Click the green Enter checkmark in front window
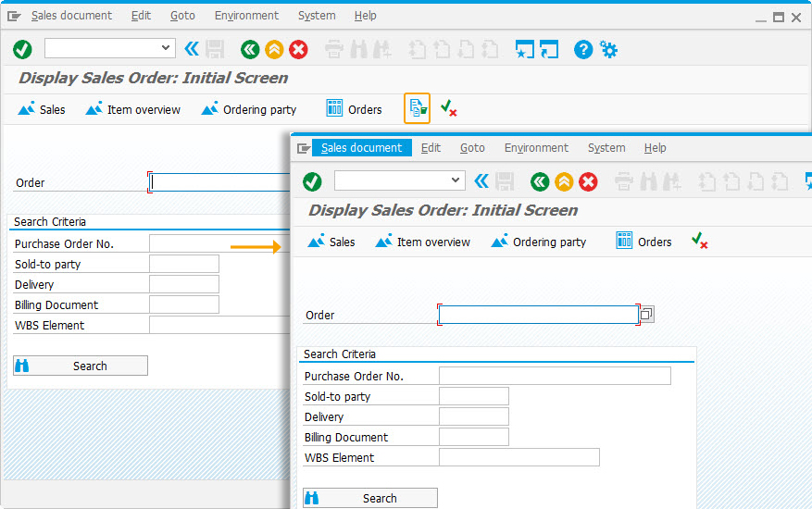 tap(312, 181)
